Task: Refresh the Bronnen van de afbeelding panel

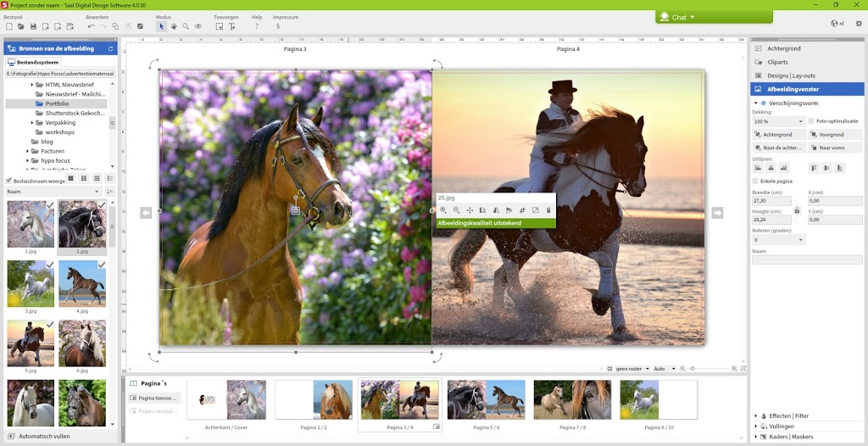Action: click(110, 49)
